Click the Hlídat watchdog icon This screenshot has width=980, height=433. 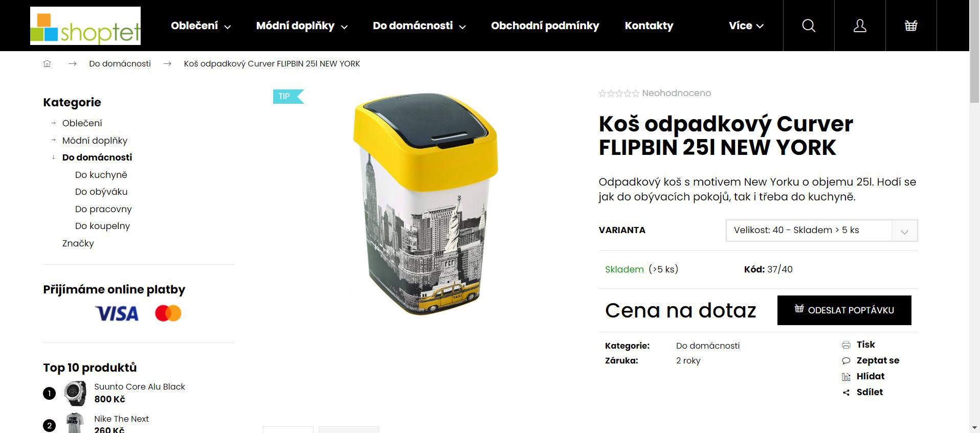click(x=846, y=377)
